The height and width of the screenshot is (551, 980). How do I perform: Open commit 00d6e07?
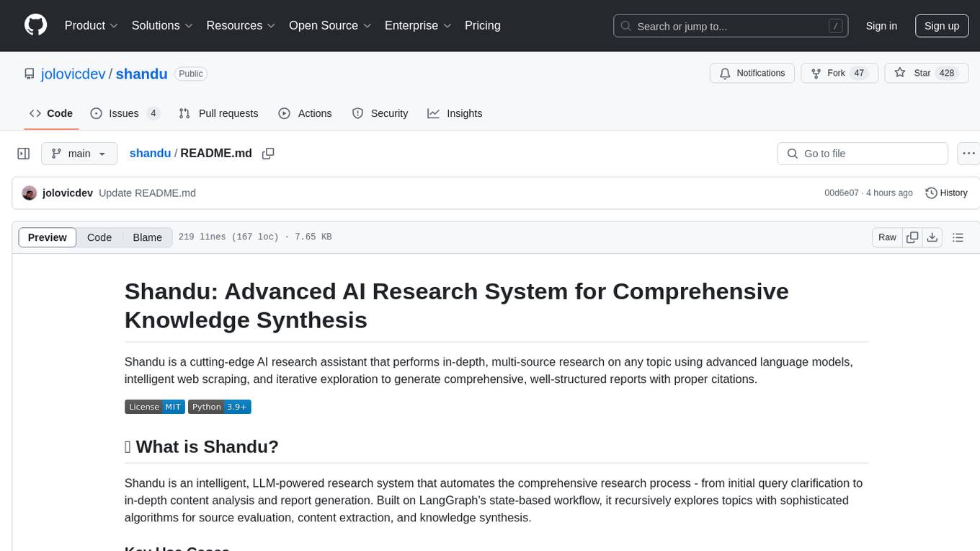coord(842,193)
